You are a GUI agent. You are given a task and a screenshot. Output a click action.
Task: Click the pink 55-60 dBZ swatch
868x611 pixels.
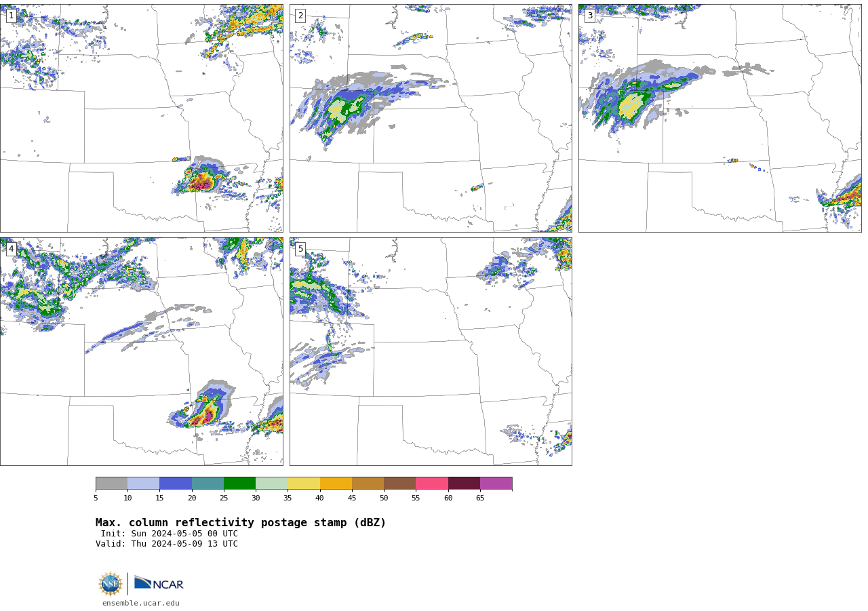tap(432, 484)
